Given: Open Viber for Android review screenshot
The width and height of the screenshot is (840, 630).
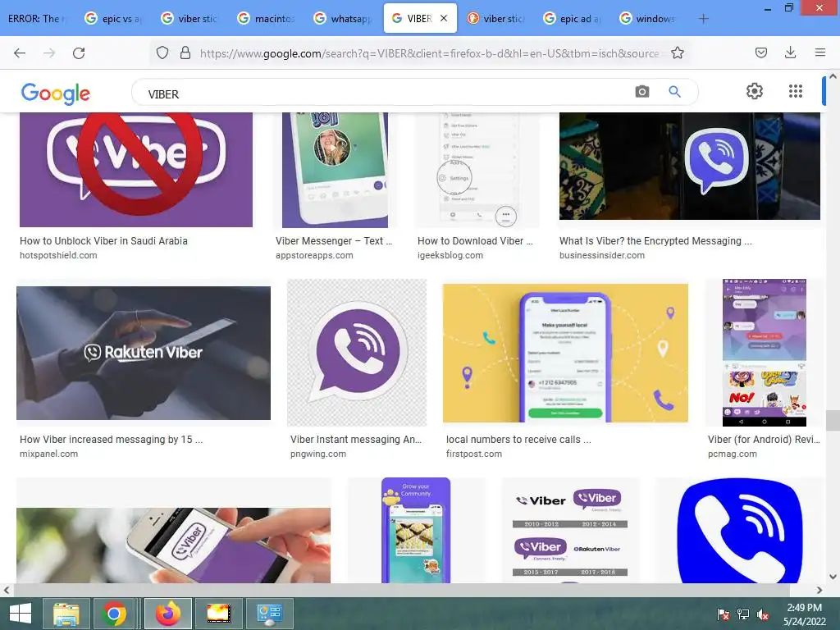Looking at the screenshot, I should 765,353.
